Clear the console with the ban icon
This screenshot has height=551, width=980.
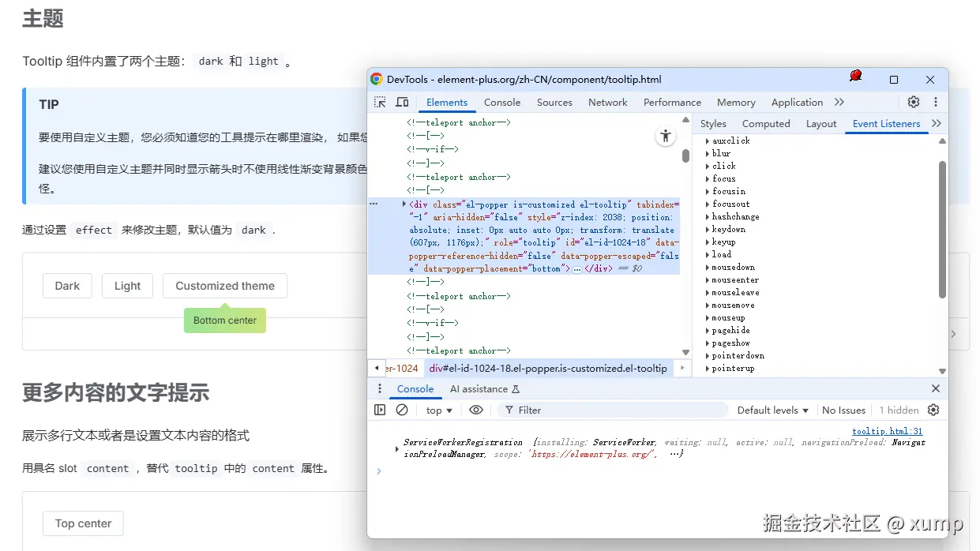coord(402,410)
